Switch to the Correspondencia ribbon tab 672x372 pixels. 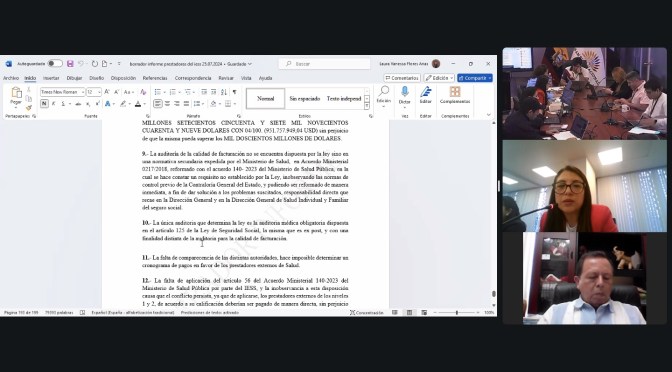tap(193, 78)
